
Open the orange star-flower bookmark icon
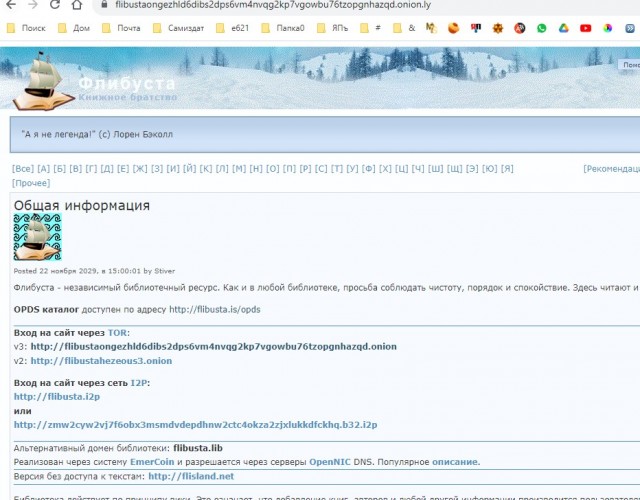(x=498, y=28)
